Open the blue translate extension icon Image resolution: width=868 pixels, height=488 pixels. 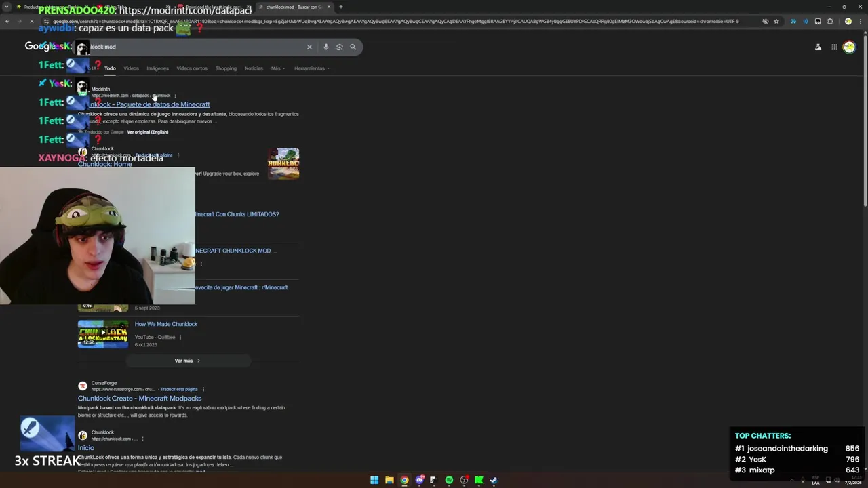coord(793,21)
